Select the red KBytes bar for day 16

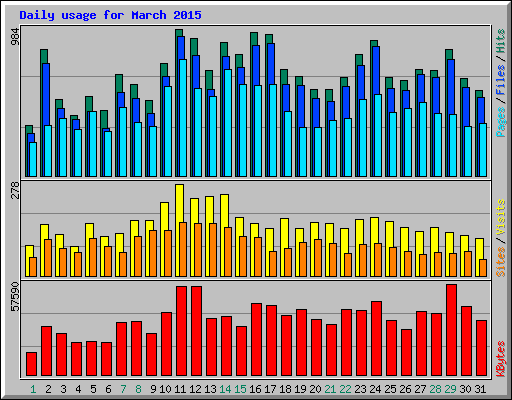pos(256,340)
